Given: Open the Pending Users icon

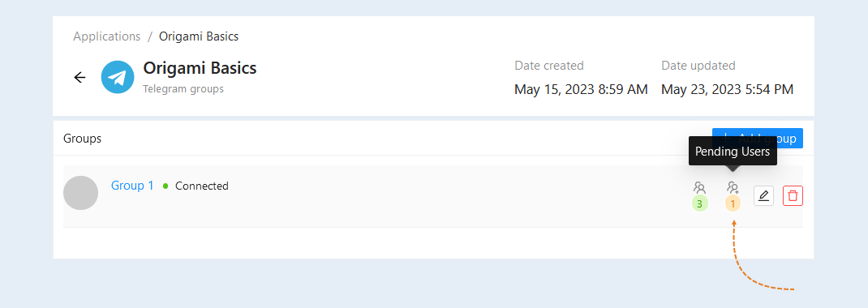Looking at the screenshot, I should [x=733, y=187].
